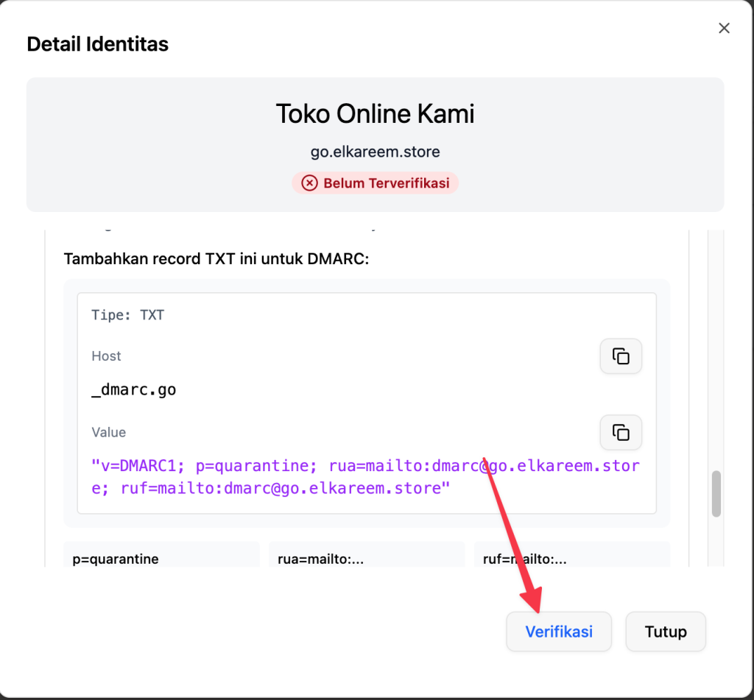Select the rua=mailto info card
The image size is (754, 700).
pos(366,556)
